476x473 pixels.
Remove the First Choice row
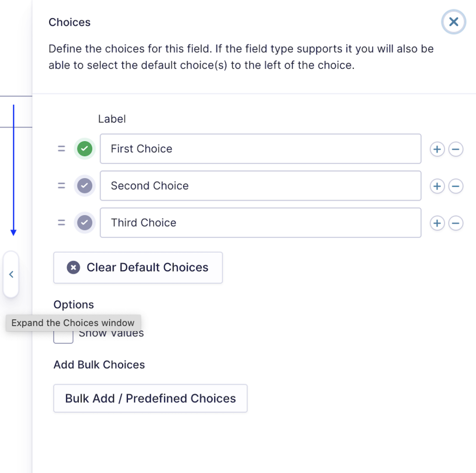456,149
